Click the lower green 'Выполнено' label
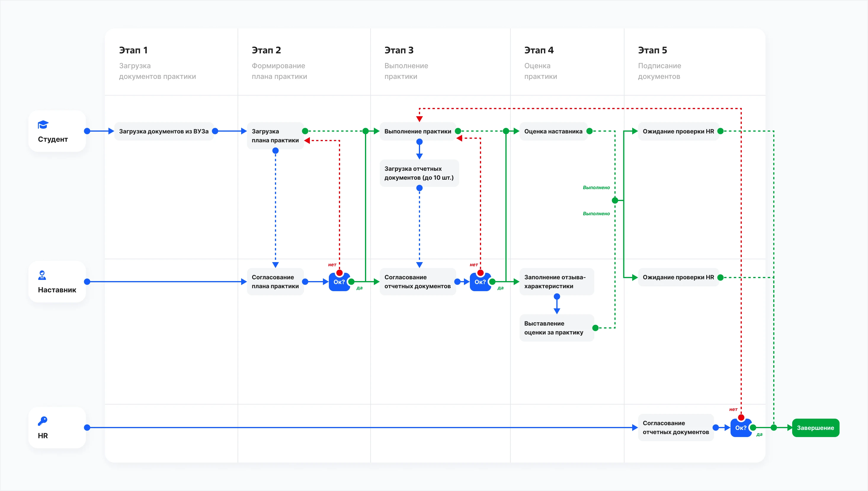868x491 pixels. 596,213
